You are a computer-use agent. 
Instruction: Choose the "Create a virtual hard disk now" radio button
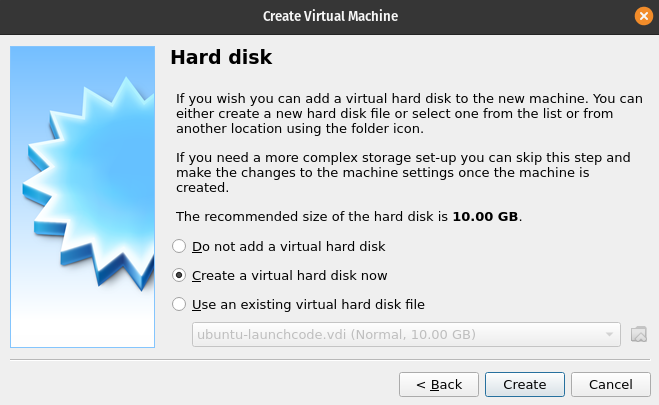(179, 275)
